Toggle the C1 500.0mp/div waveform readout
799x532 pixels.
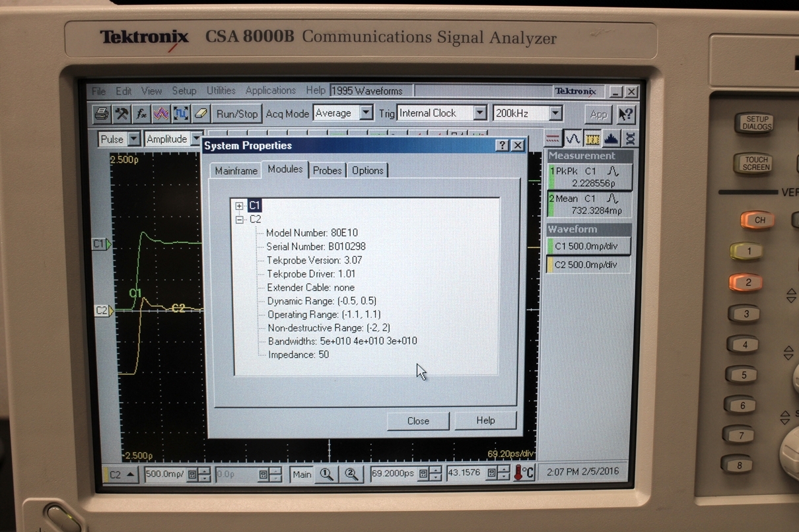click(x=590, y=246)
